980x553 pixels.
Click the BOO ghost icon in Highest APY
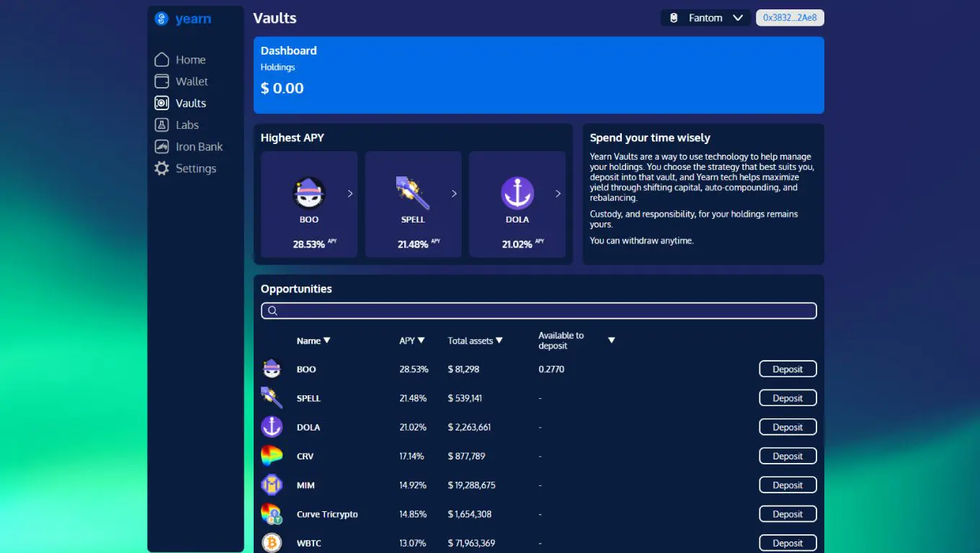(x=309, y=193)
